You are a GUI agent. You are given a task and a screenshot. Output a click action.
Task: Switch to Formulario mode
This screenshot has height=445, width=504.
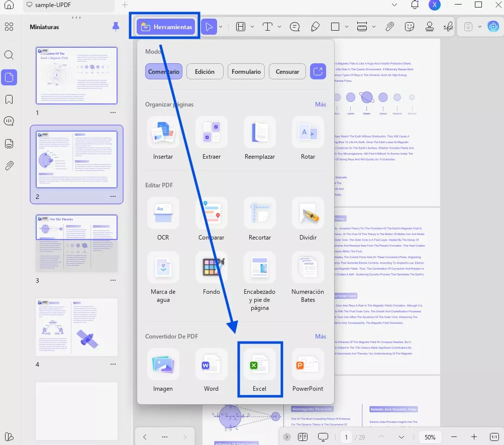click(246, 71)
